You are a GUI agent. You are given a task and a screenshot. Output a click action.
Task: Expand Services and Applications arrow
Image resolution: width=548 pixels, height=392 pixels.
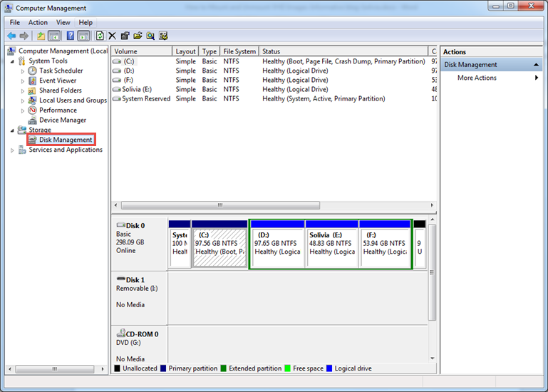point(12,150)
